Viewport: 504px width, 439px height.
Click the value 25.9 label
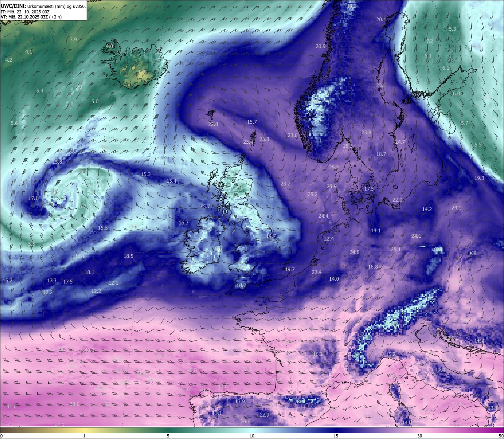[x=332, y=187]
